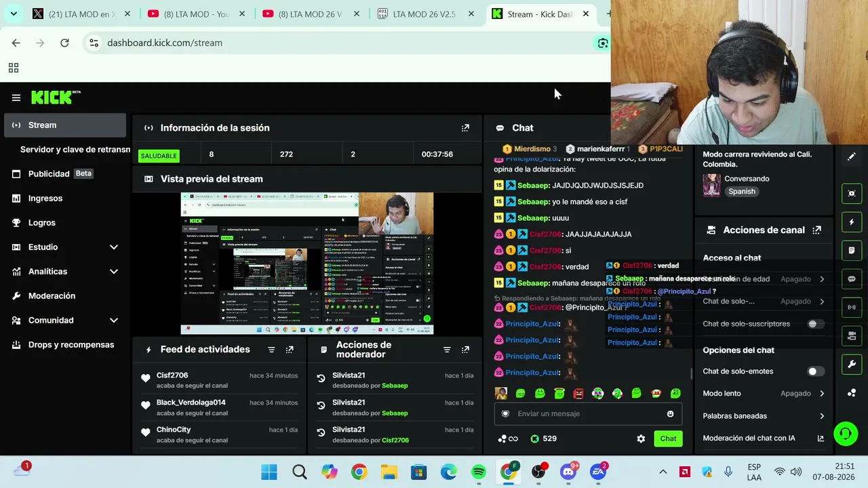Screen dimensions: 868x488
Task: Open Publicidad Beta in the sidebar
Action: pyautogui.click(x=65, y=174)
